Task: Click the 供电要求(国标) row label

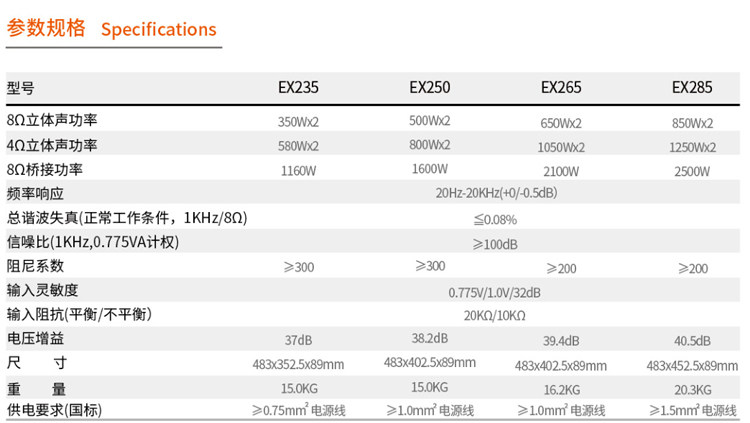Action: [54, 410]
